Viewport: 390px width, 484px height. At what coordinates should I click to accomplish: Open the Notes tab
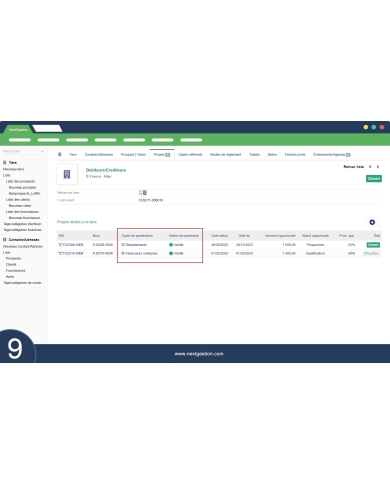tap(272, 154)
